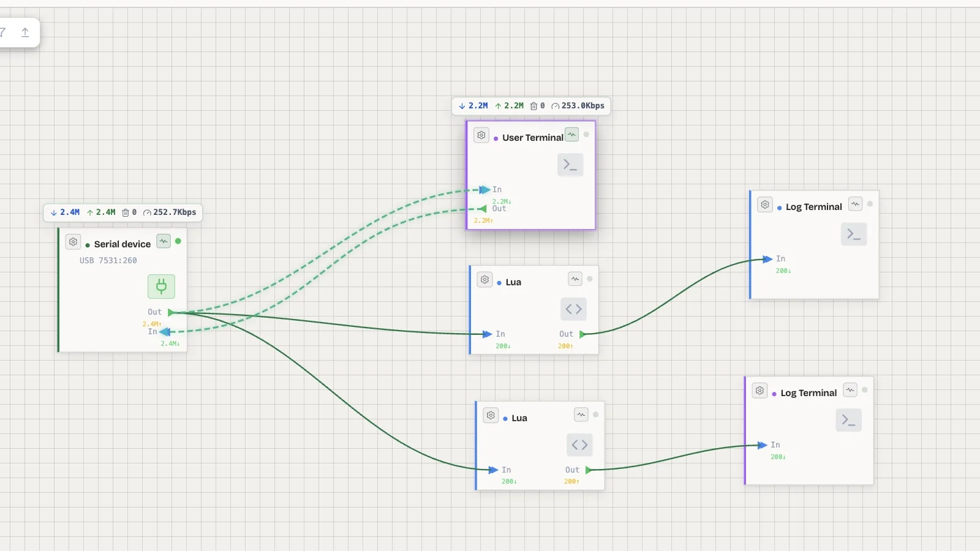Select the Out port on Serial device
Viewport: 980px width, 551px height.
(170, 312)
